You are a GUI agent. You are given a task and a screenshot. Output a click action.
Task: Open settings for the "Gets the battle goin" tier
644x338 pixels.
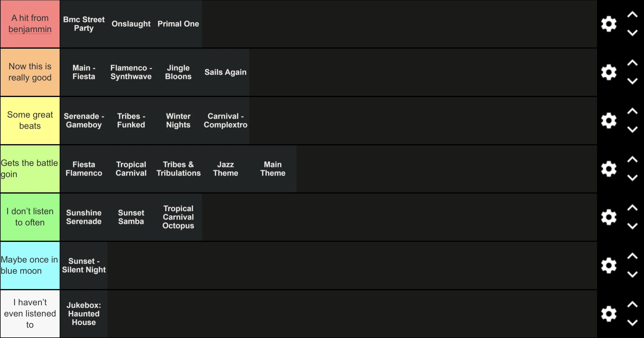609,169
